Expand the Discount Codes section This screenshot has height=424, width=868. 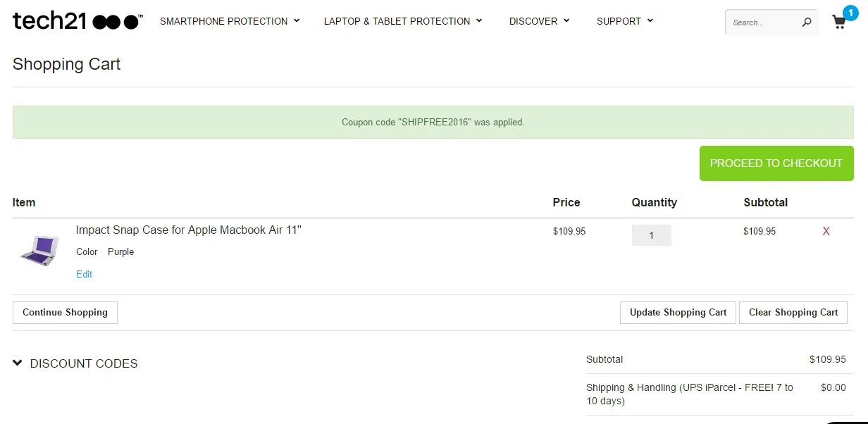click(75, 363)
